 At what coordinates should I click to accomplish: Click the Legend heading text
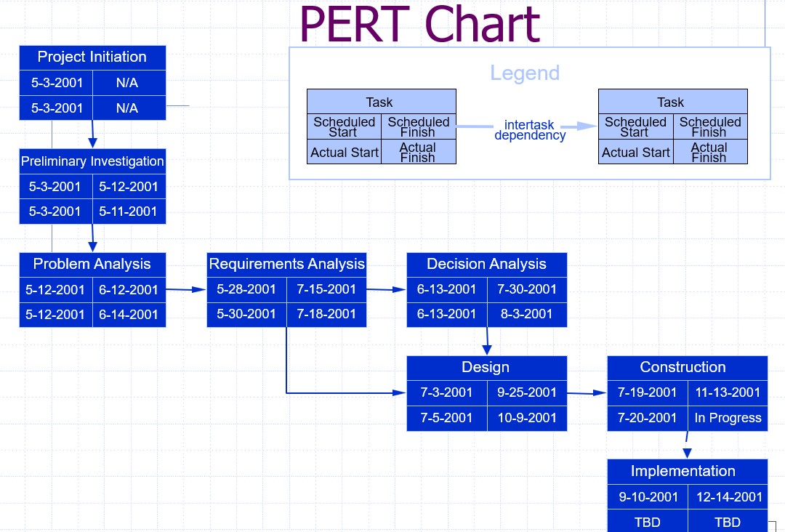click(x=525, y=73)
